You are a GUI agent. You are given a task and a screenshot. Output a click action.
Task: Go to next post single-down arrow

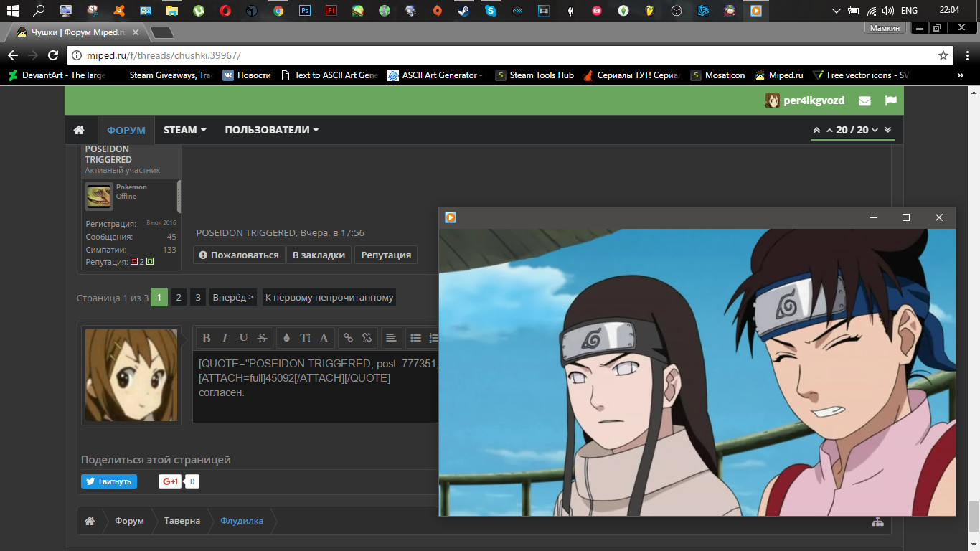(x=875, y=130)
